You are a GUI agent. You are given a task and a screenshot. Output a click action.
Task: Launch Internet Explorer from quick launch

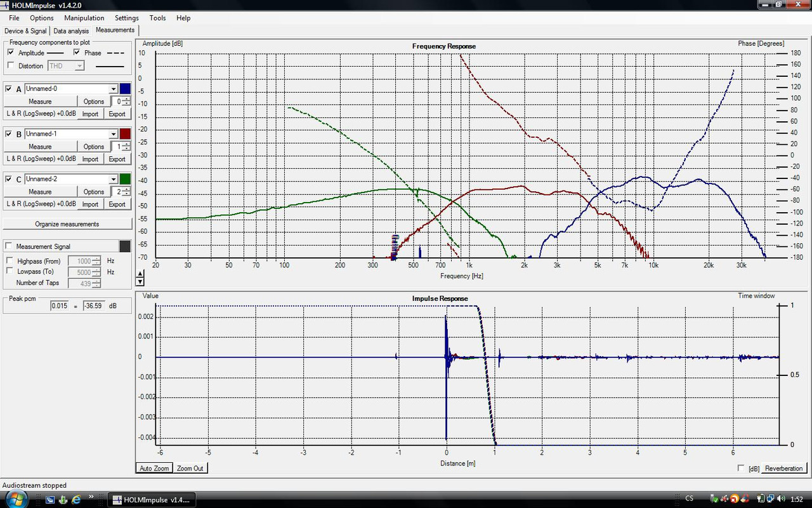point(76,500)
